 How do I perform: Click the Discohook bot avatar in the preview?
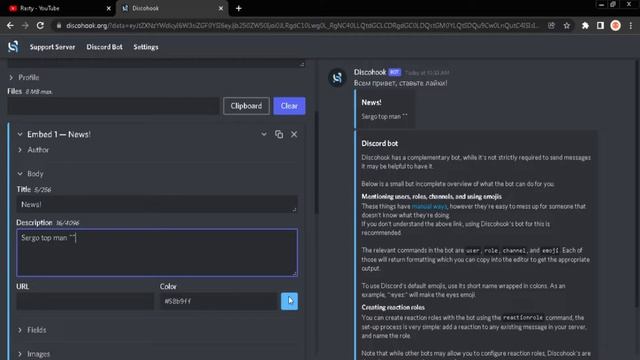coord(337,78)
